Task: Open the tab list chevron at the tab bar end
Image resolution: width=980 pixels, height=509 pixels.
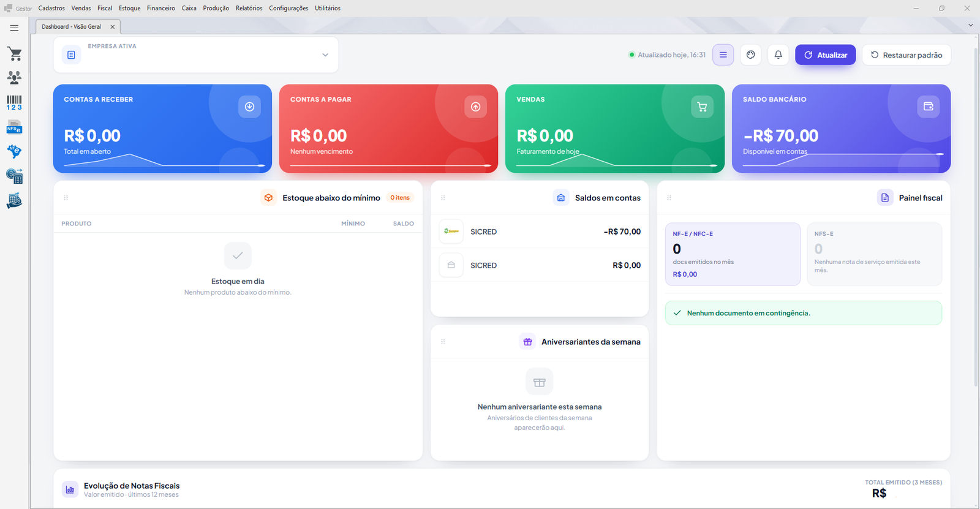Action: point(971,25)
